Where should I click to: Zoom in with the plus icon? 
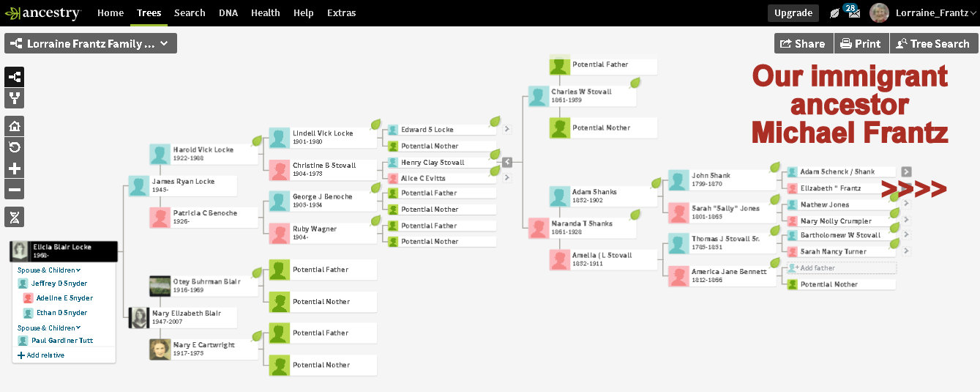coord(15,169)
